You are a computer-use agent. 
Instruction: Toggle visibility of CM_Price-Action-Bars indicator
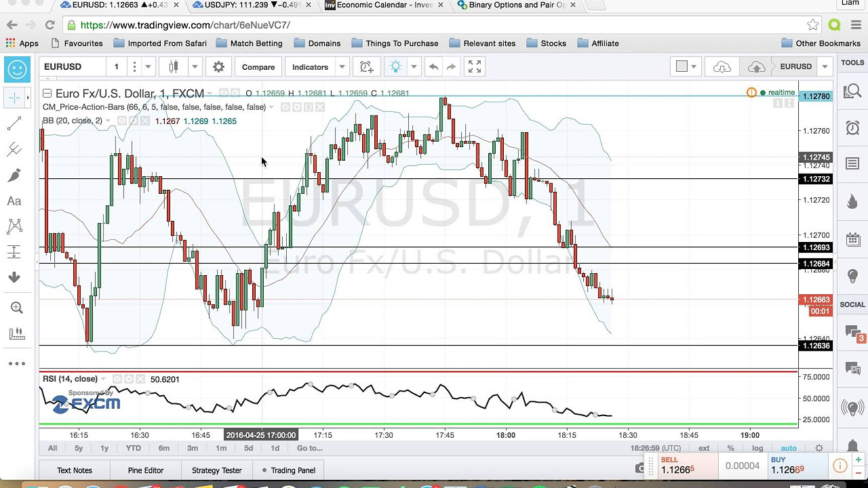285,107
